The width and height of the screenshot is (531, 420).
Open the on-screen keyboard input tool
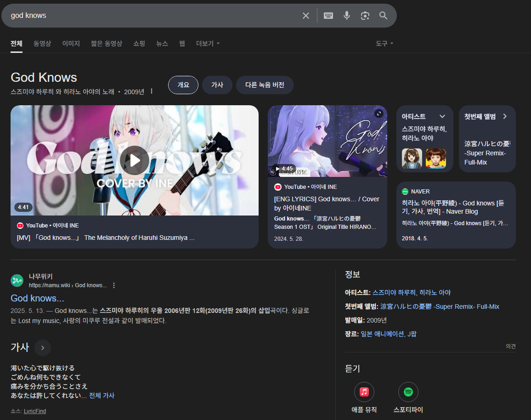(x=328, y=16)
